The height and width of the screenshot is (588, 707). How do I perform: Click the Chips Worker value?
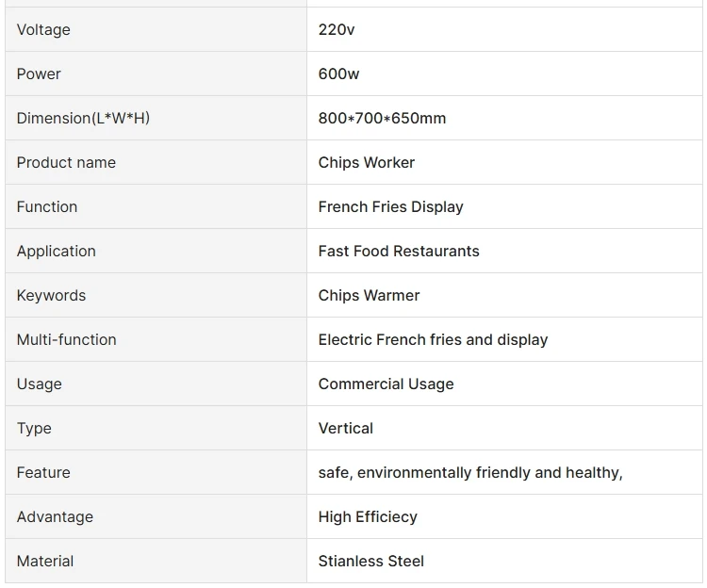(367, 163)
